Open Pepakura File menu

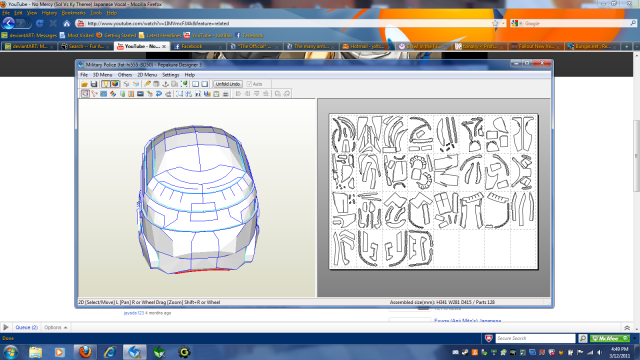(x=84, y=75)
